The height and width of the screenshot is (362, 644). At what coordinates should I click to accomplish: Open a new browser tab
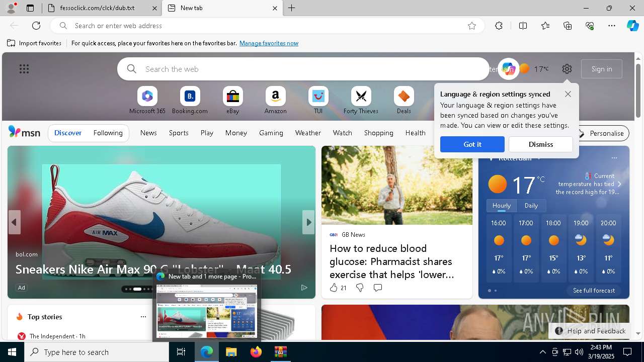pos(291,8)
